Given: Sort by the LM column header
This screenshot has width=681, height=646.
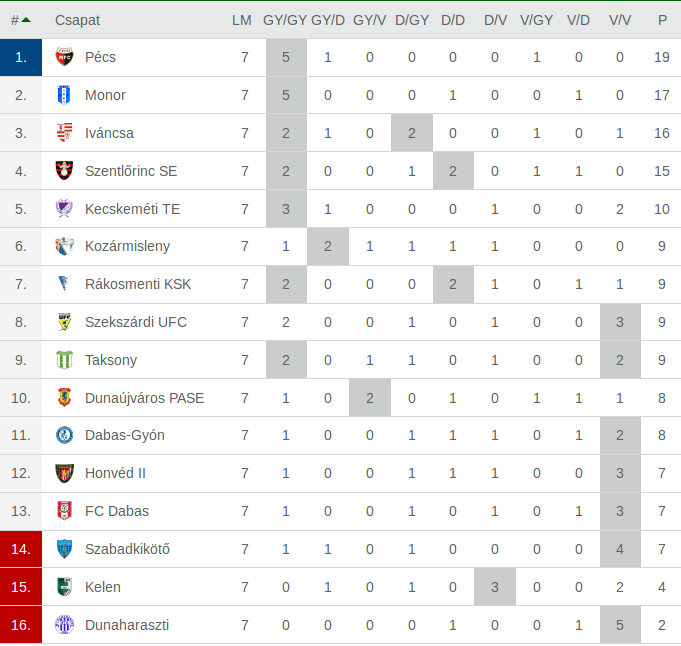Looking at the screenshot, I should [241, 20].
